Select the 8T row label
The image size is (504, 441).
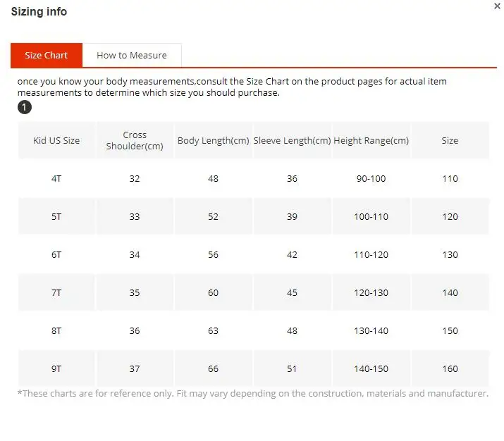(x=56, y=331)
